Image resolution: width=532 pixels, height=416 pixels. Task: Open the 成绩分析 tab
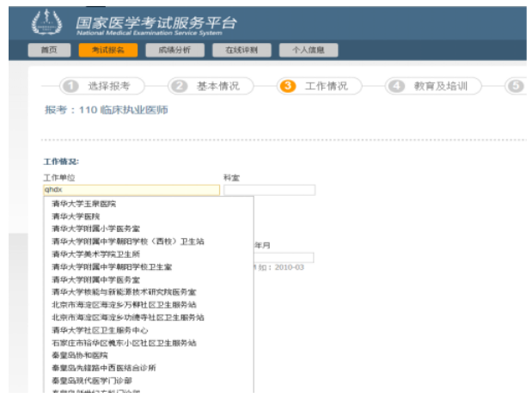pyautogui.click(x=174, y=50)
